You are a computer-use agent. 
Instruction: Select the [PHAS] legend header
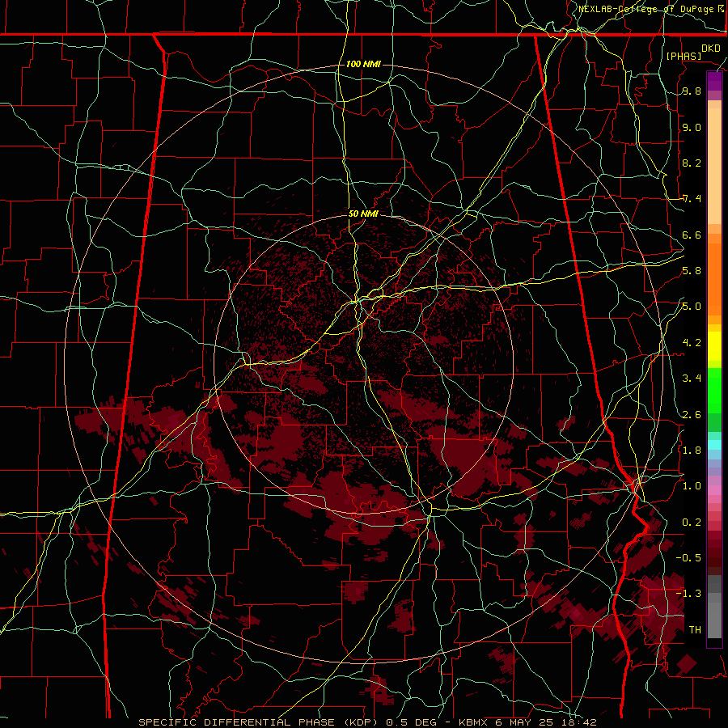[684, 56]
